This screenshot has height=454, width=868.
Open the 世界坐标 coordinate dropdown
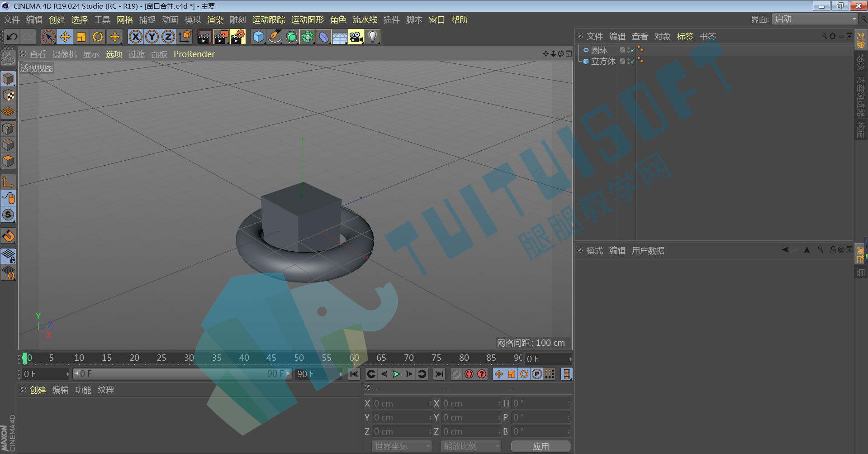402,446
